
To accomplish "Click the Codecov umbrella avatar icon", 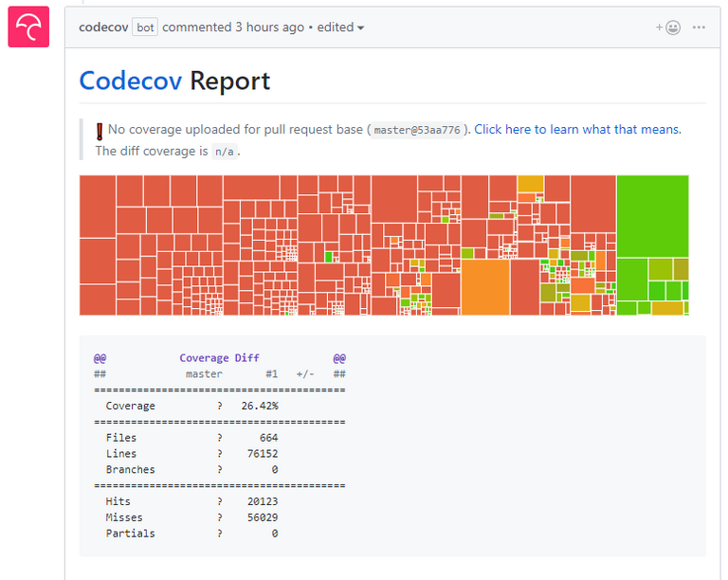I will tap(28, 27).
